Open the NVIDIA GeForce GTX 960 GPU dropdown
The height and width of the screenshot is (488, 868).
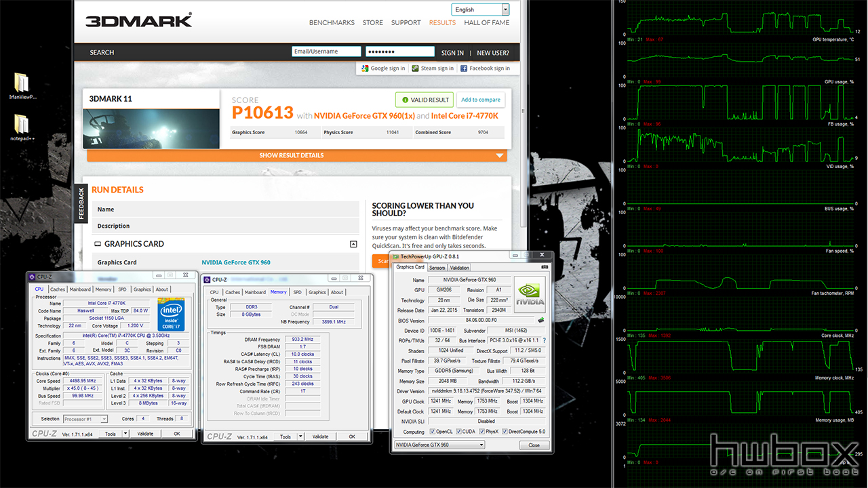[439, 445]
